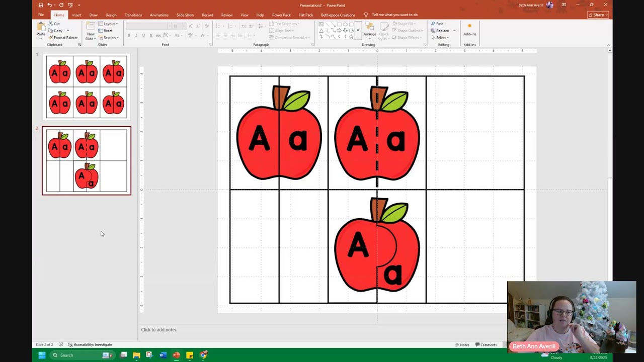Expand the Layout dropdown
Image resolution: width=644 pixels, height=362 pixels.
[x=108, y=24]
